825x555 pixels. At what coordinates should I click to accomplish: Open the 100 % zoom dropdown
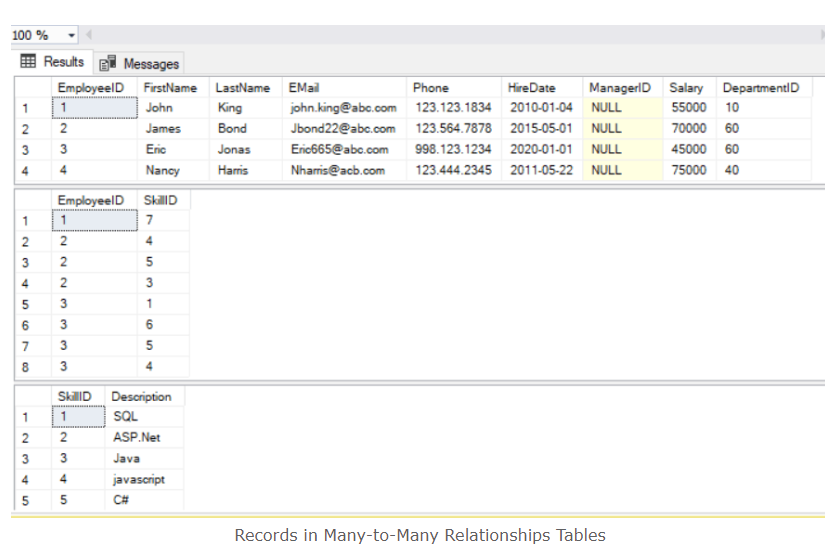(x=72, y=36)
